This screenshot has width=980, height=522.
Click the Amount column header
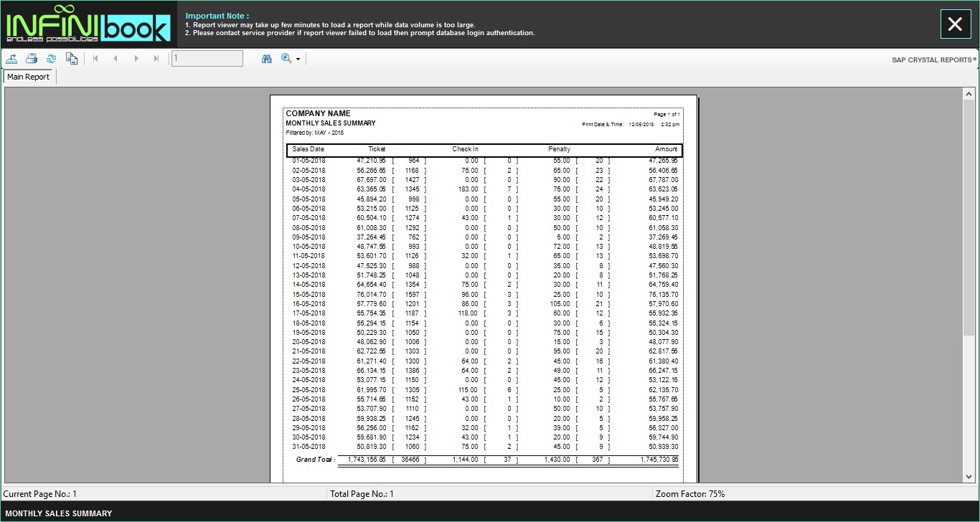point(666,149)
